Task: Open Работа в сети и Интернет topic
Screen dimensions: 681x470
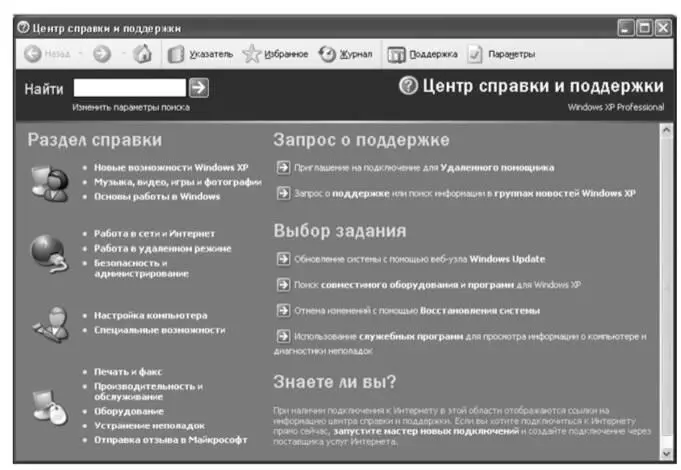Action: [x=154, y=234]
